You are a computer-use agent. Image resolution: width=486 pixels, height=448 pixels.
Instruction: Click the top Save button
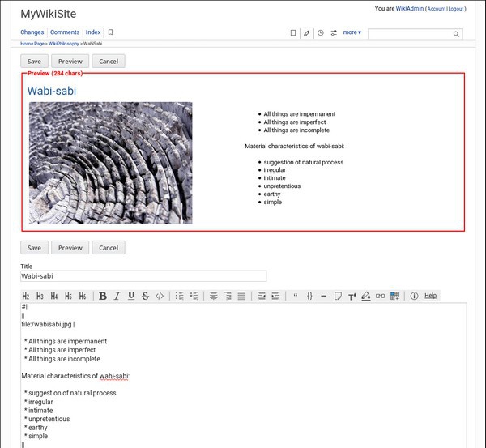point(34,62)
